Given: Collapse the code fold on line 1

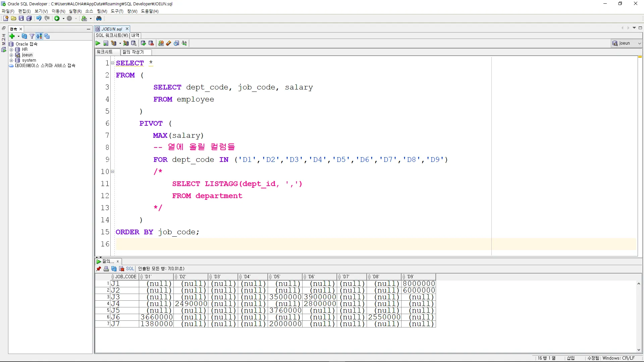Looking at the screenshot, I should (113, 63).
